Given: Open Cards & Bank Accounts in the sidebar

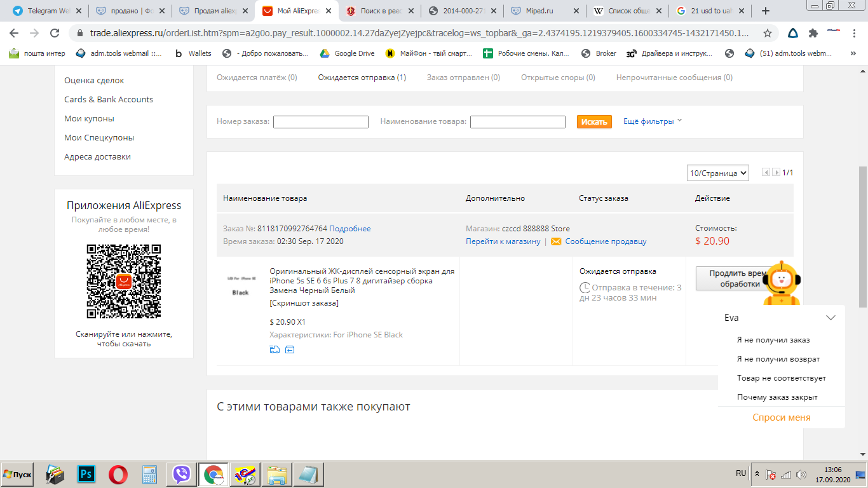Looking at the screenshot, I should pyautogui.click(x=109, y=100).
